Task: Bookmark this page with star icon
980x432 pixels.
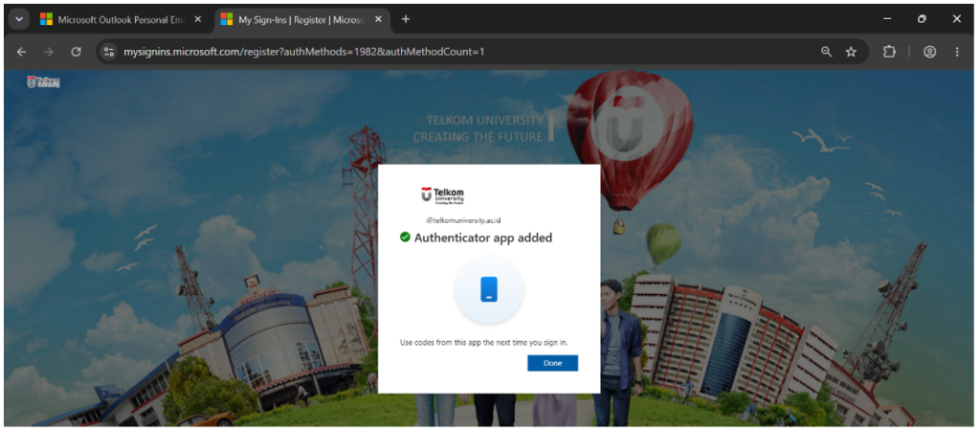Action: tap(851, 52)
